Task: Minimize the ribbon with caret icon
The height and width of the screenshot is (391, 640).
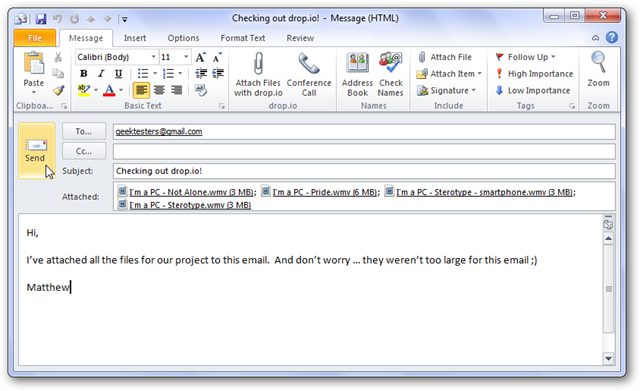Action: point(596,38)
